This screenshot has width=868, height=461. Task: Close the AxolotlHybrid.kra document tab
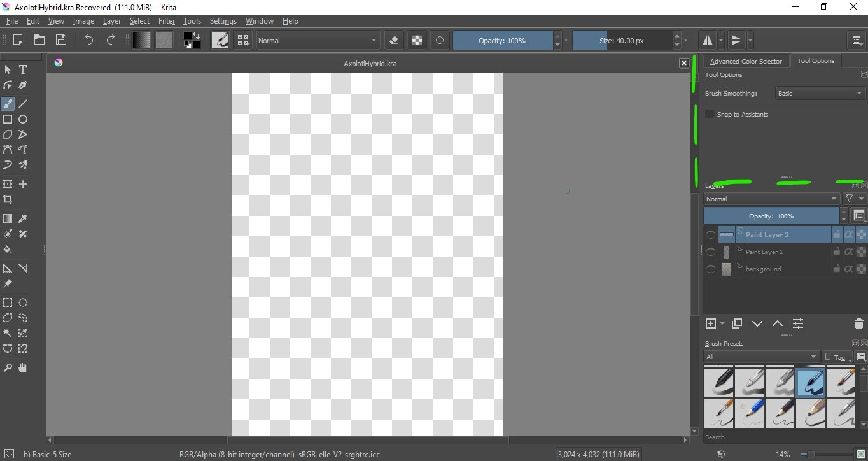tap(684, 63)
